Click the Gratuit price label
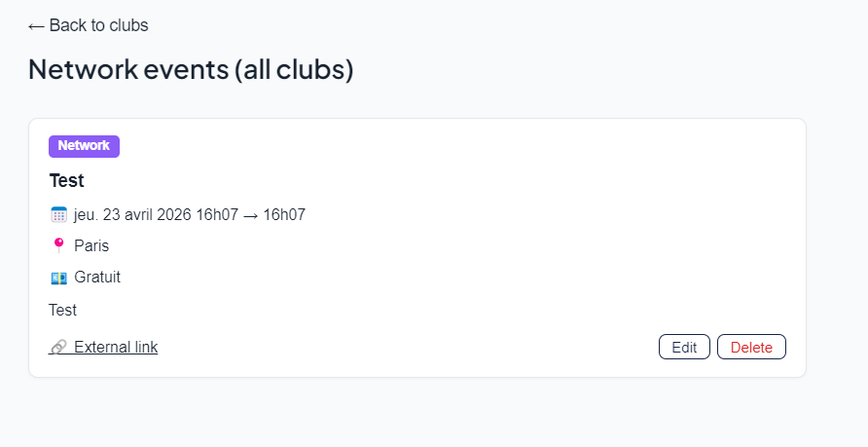This screenshot has width=868, height=447. (x=97, y=277)
